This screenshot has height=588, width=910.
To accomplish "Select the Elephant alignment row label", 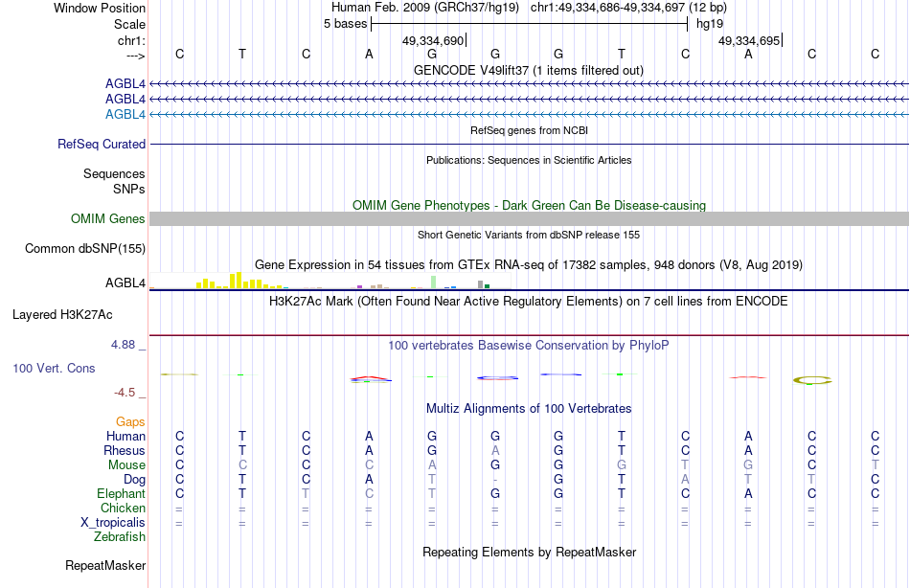I will [x=121, y=493].
